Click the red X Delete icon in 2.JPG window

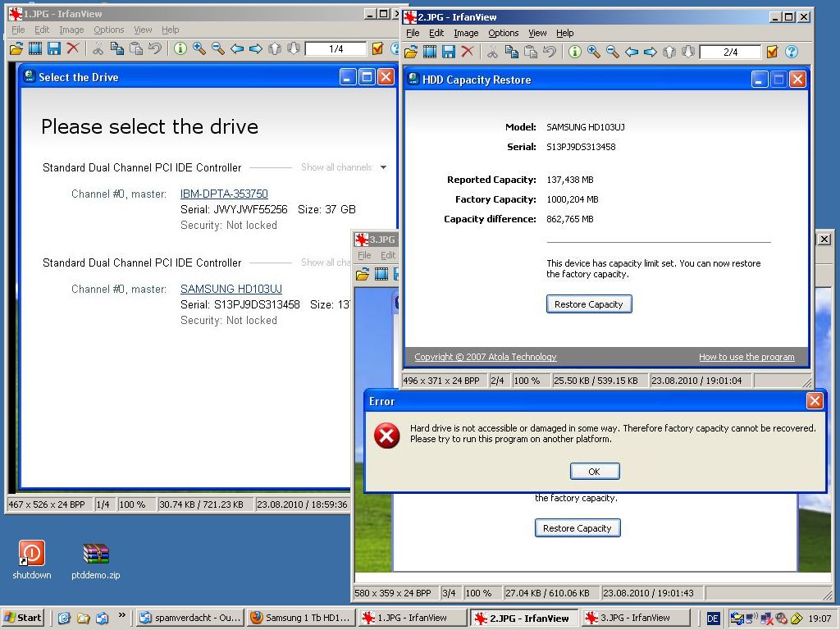pyautogui.click(x=468, y=52)
